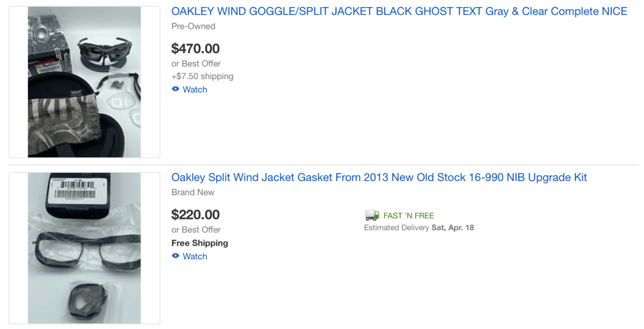Click the eye icon on the $470.00 listing

[175, 89]
